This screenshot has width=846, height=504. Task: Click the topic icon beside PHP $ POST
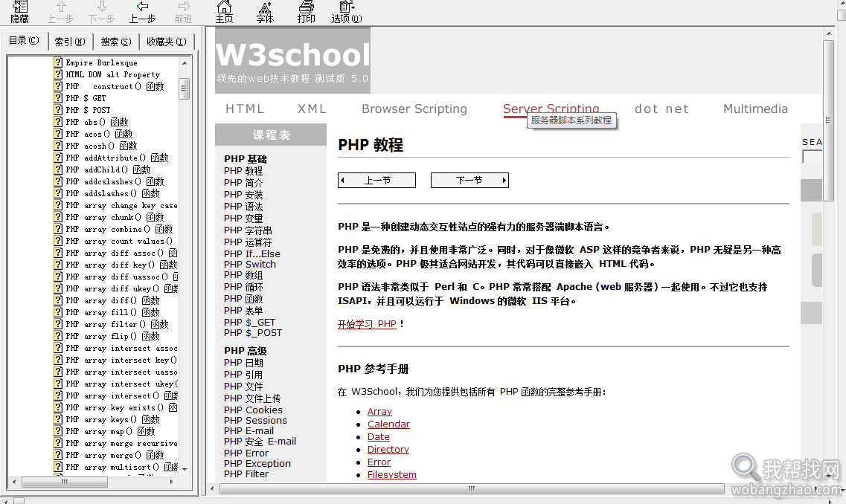click(x=58, y=110)
